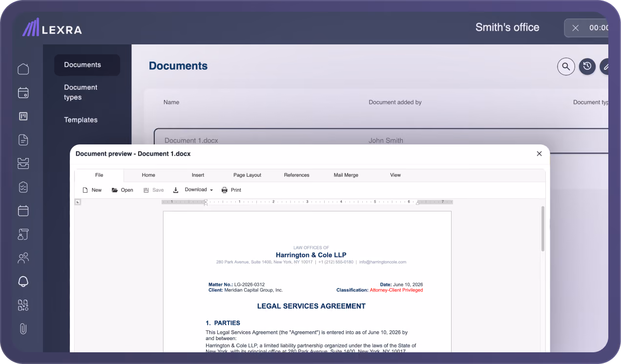Open the Insert ribbon tab

pos(198,175)
